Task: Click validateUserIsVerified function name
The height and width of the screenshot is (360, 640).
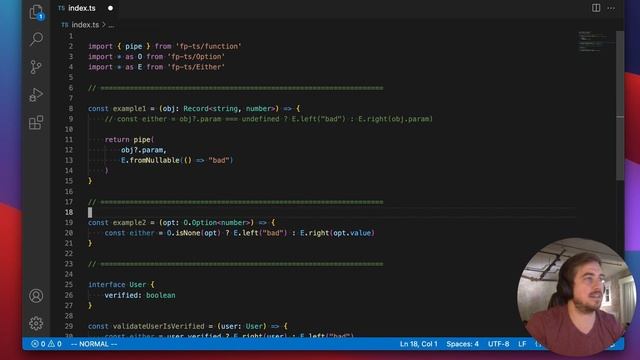Action: 158,326
